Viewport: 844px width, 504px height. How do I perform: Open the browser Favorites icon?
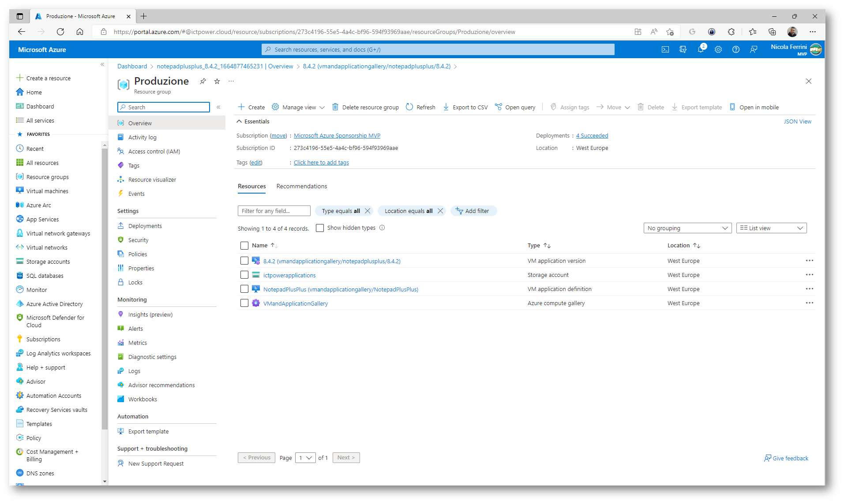(752, 32)
